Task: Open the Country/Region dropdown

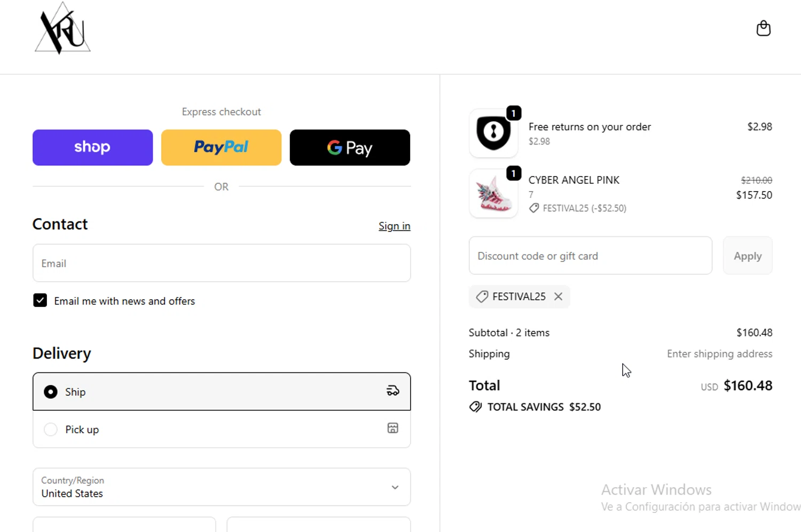Action: (222, 487)
